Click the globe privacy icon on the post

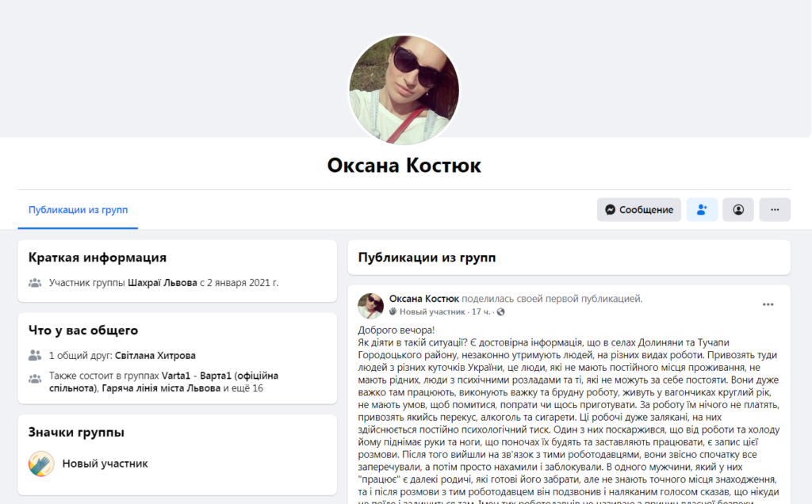500,312
